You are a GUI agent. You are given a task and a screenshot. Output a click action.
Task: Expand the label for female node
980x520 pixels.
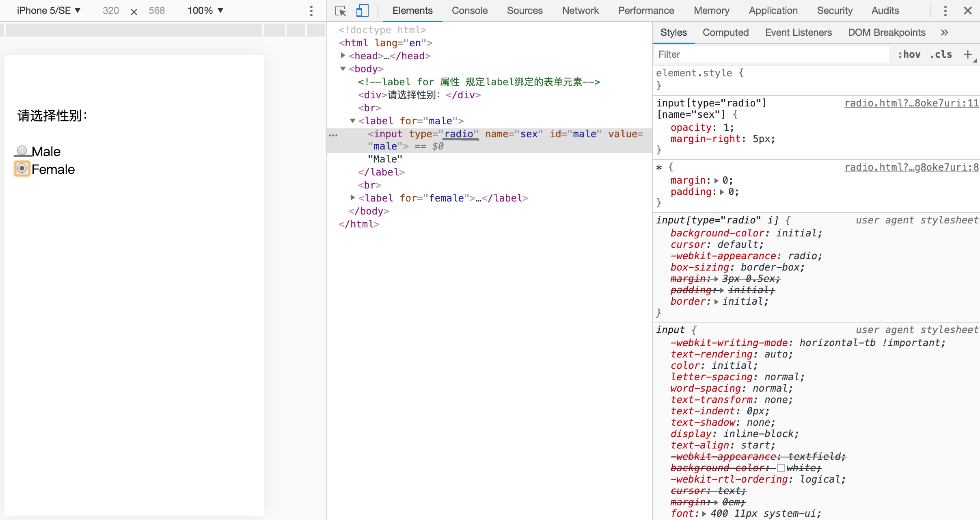pyautogui.click(x=353, y=198)
